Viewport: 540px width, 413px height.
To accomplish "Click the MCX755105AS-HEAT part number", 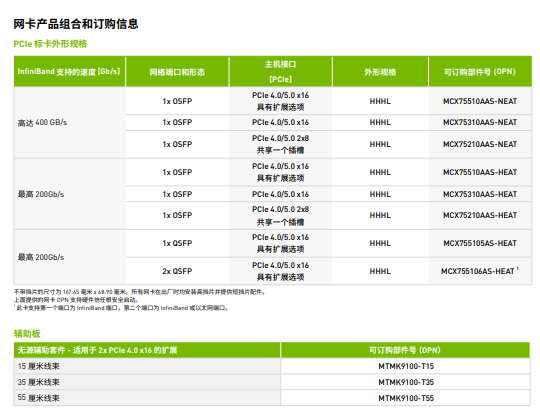I will [480, 243].
